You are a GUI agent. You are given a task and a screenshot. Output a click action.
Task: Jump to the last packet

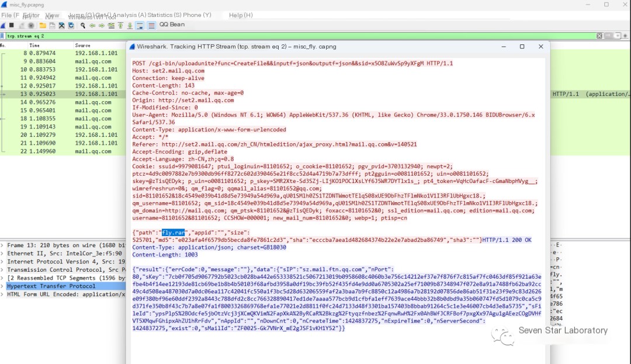(x=130, y=25)
